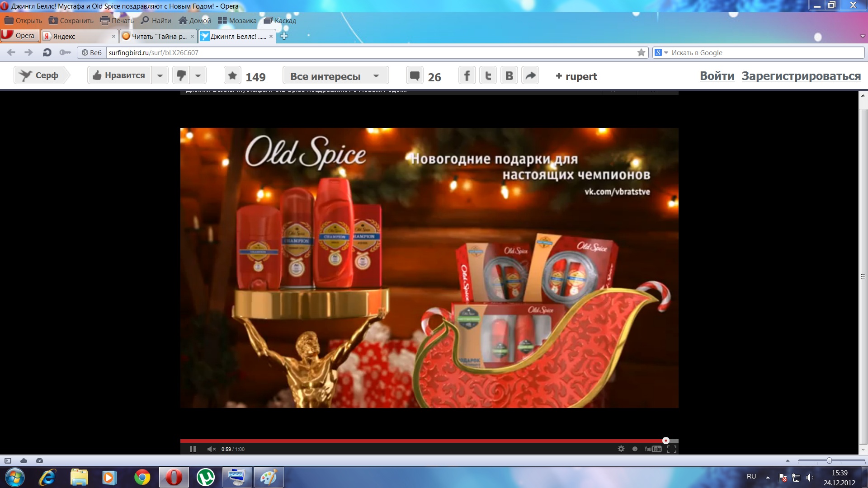The image size is (868, 488).
Task: Click the Открыть toolbar button
Action: tap(23, 20)
